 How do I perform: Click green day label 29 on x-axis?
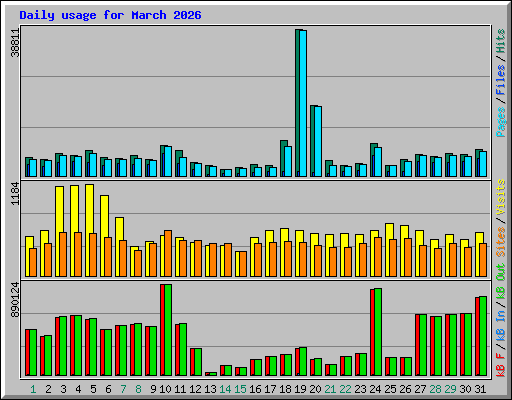450,389
